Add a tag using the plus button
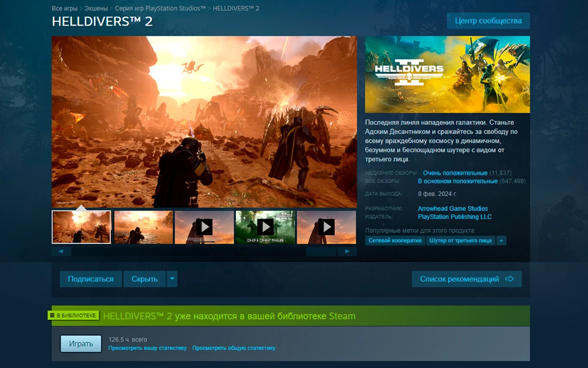The width and height of the screenshot is (588, 368). 501,241
